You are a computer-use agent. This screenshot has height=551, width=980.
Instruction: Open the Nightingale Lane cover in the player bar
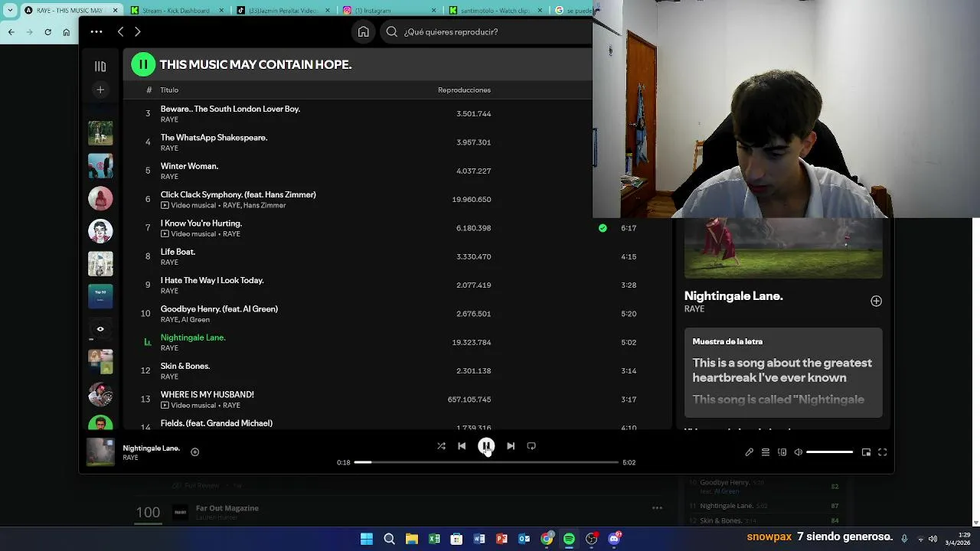coord(100,452)
